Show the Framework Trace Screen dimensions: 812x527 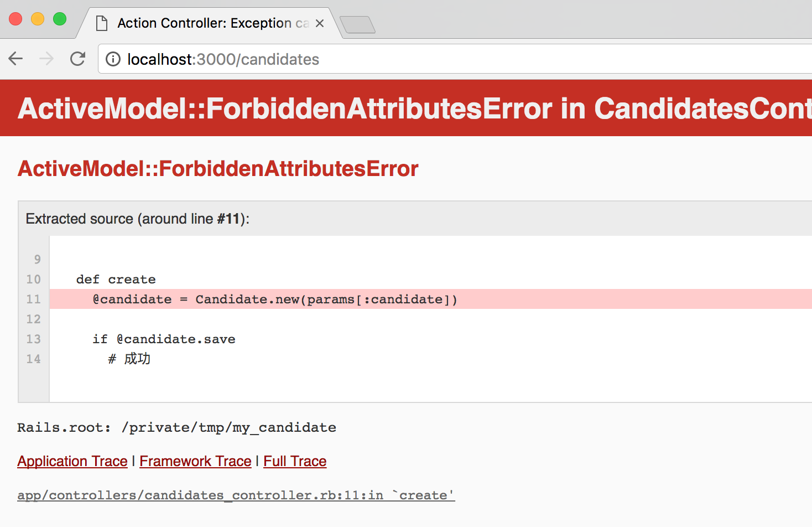195,461
